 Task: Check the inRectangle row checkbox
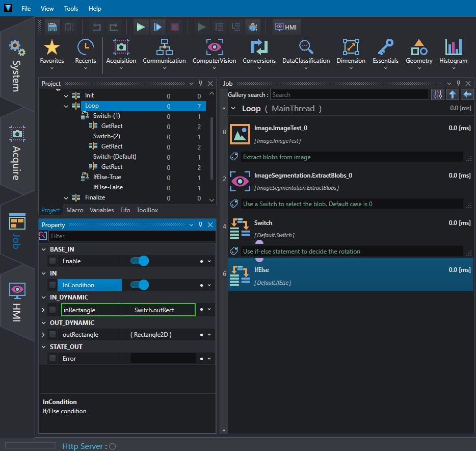(52, 310)
